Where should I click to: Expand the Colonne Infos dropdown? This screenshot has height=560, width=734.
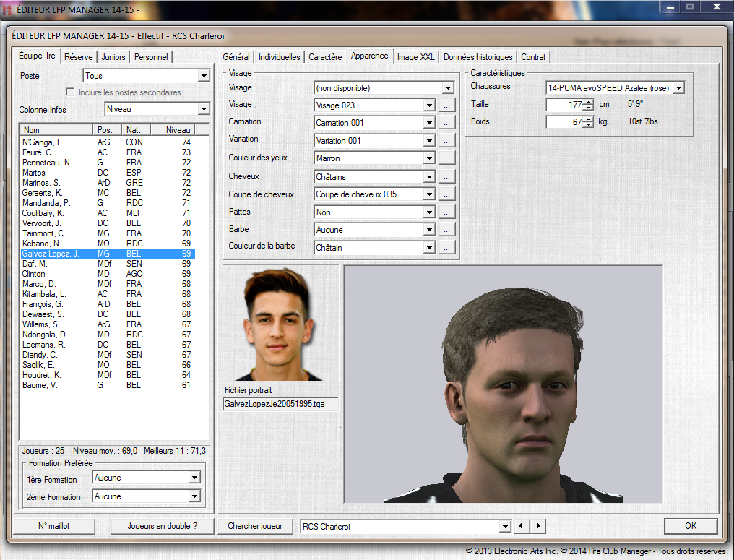tap(204, 109)
